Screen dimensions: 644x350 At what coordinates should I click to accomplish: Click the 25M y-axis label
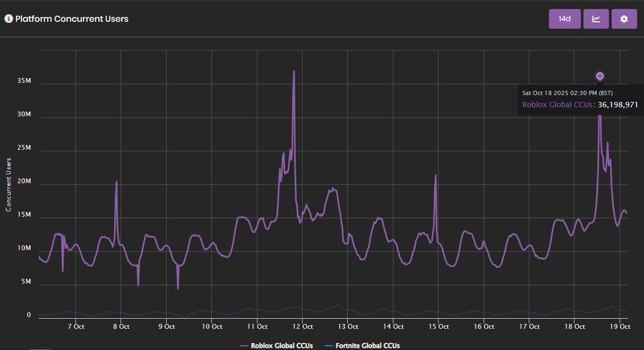pyautogui.click(x=24, y=148)
